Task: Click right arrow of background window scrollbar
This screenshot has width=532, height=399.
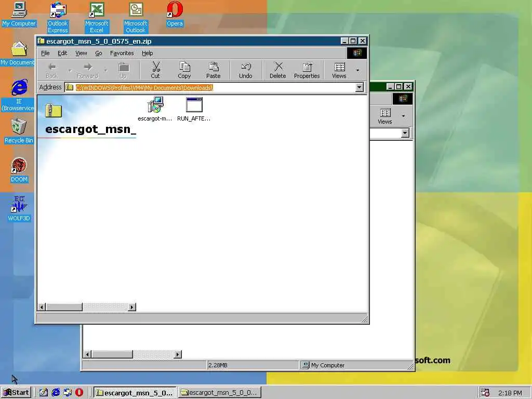Action: click(x=178, y=354)
